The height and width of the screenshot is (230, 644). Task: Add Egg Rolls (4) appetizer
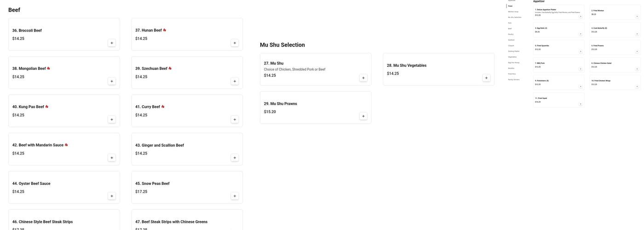(x=581, y=34)
